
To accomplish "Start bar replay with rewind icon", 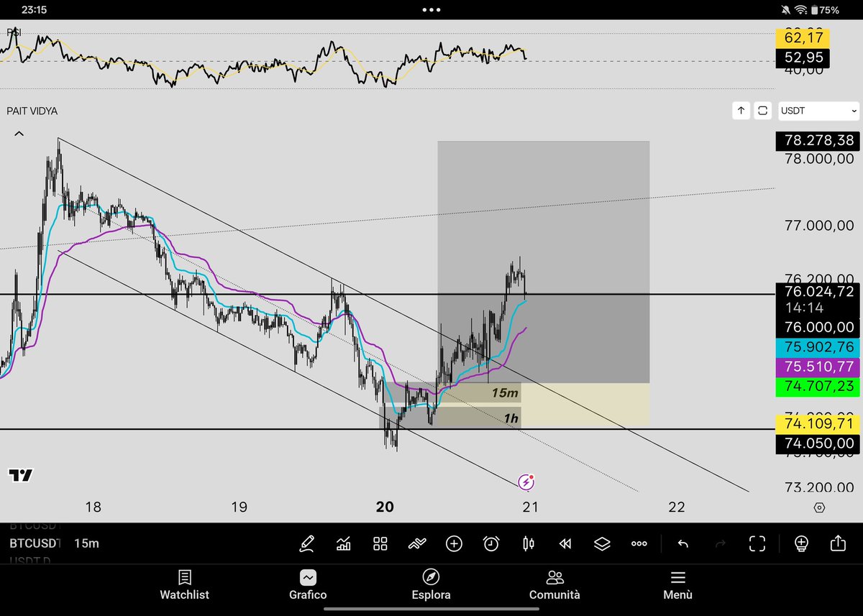I will pos(565,543).
